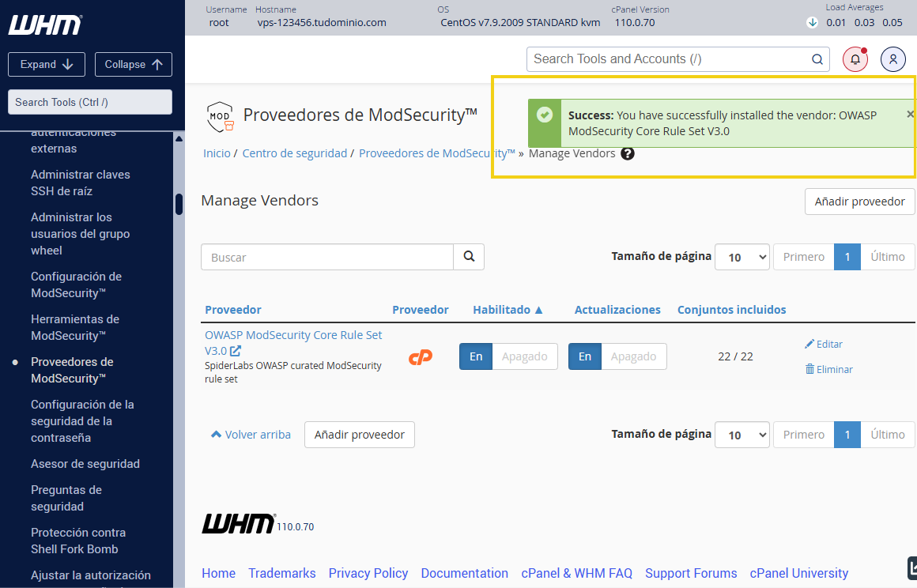Viewport: 917px width, 588px height.
Task: Click the sidebar scrollbar thumb
Action: 179,204
